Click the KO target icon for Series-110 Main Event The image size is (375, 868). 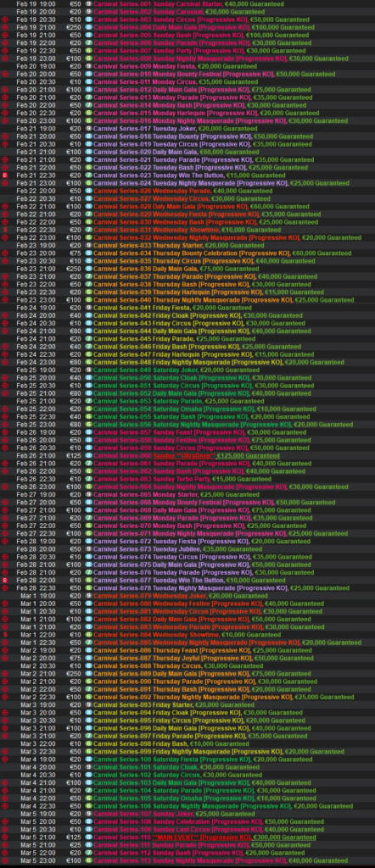[5, 837]
